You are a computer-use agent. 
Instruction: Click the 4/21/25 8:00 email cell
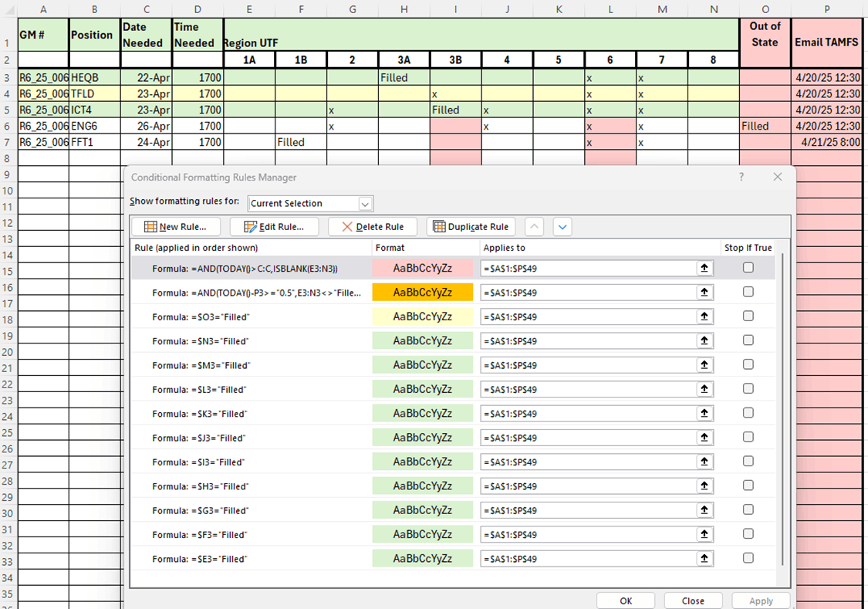click(x=826, y=142)
